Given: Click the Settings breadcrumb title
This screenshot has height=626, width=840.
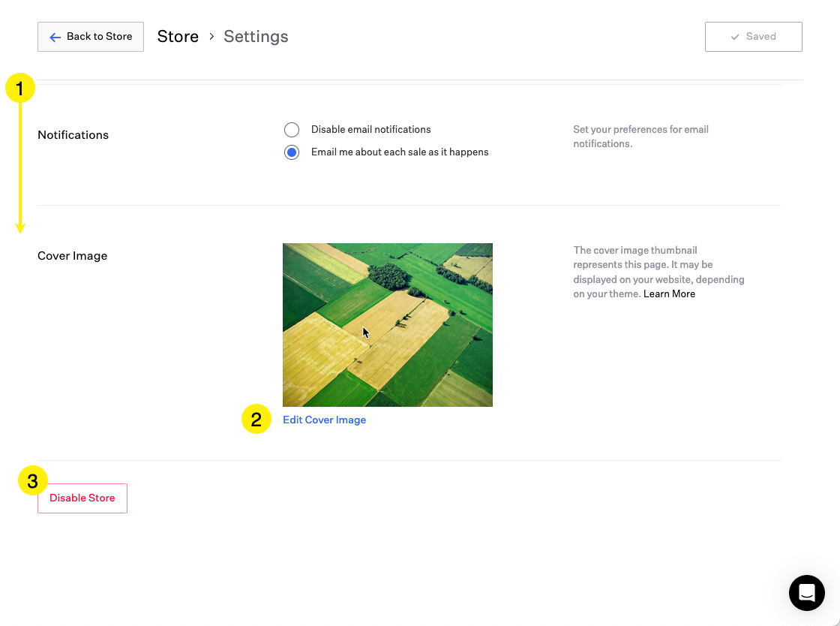Looking at the screenshot, I should click(256, 37).
